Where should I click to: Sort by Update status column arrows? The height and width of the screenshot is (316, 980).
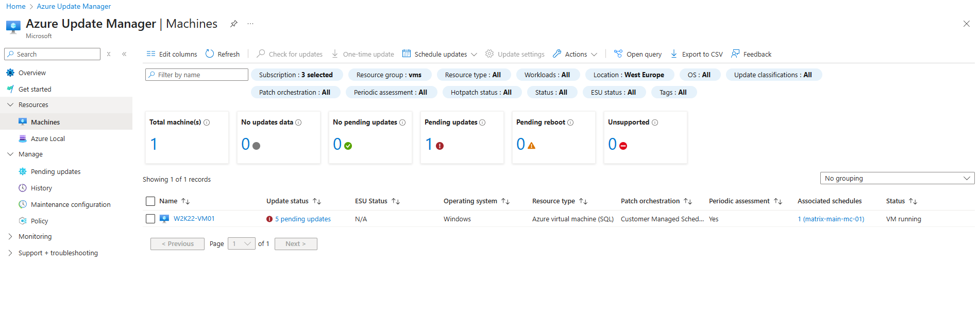(x=317, y=201)
